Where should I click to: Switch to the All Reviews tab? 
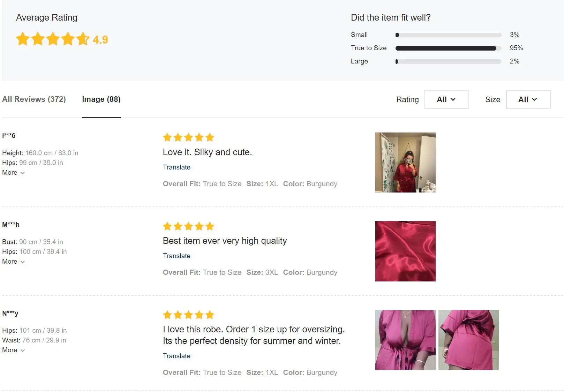(x=34, y=99)
